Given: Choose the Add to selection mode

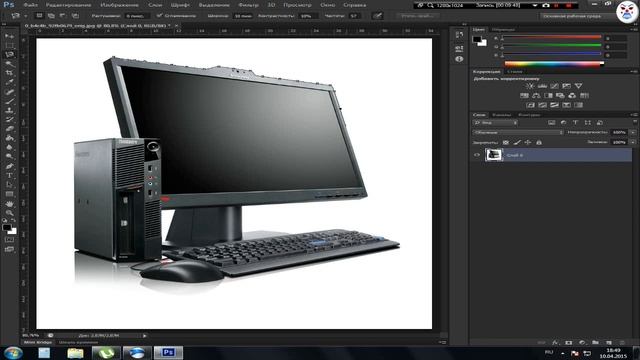Looking at the screenshot, I should [x=51, y=16].
